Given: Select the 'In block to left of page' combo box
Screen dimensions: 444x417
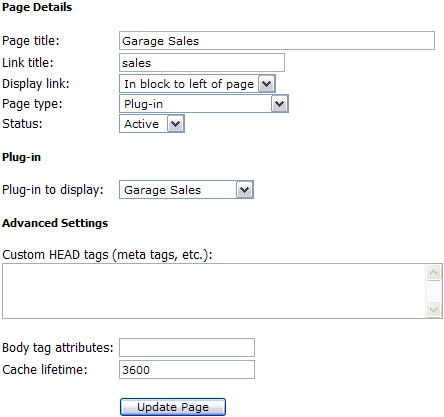Looking at the screenshot, I should tap(197, 84).
